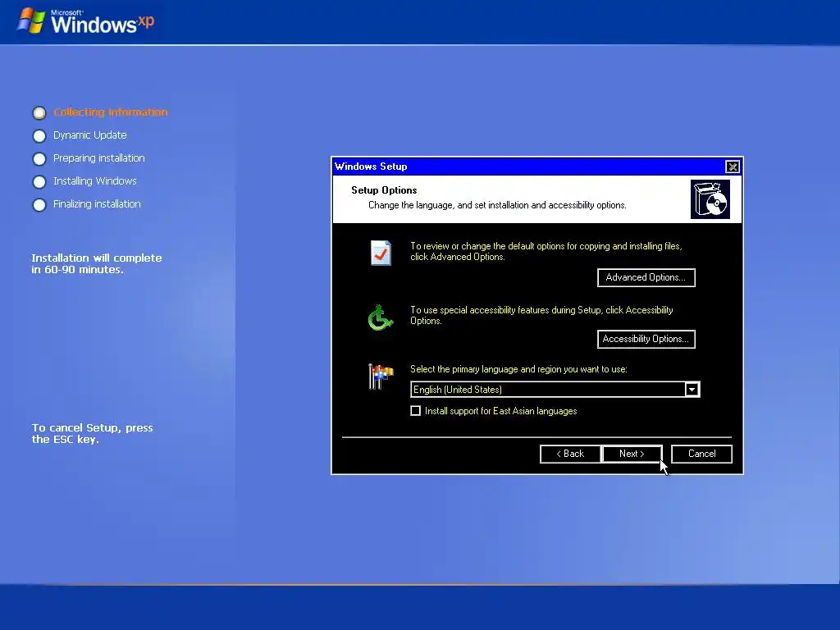This screenshot has height=630, width=840.
Task: Click the Dynamic Update step bullet
Action: [x=39, y=136]
